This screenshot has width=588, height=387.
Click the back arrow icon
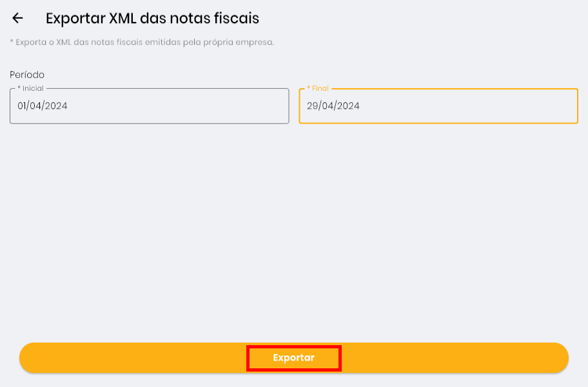(18, 19)
